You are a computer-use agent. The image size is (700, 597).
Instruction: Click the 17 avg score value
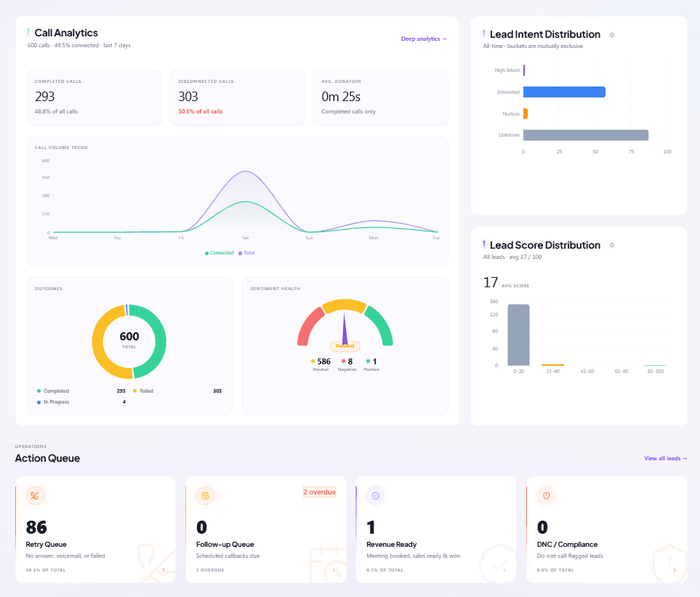(x=491, y=282)
